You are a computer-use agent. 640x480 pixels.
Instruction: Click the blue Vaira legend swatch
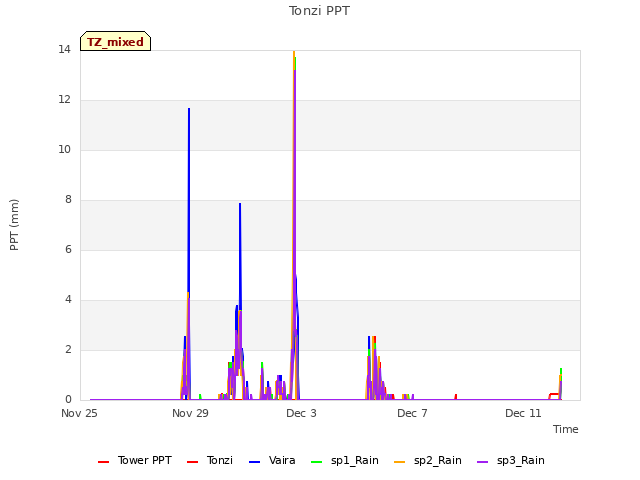(x=254, y=462)
